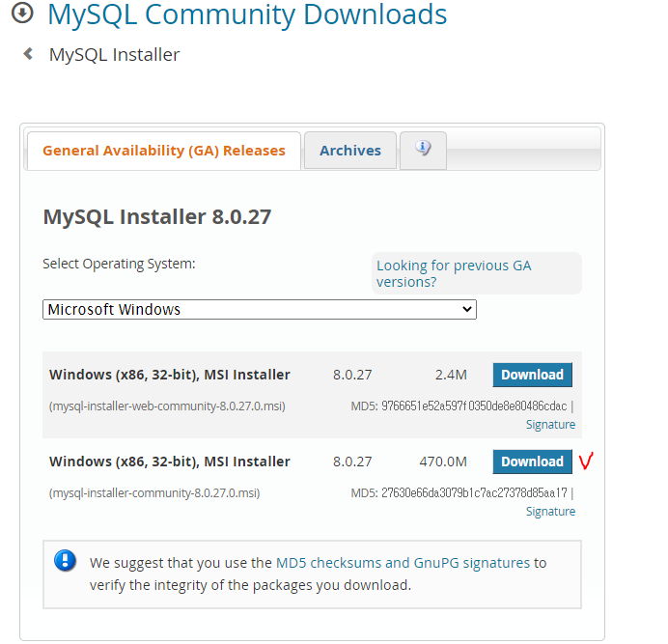Follow MD5 checksums and GnuPG signatures link
Screen dimensions: 668x644
coord(403,563)
